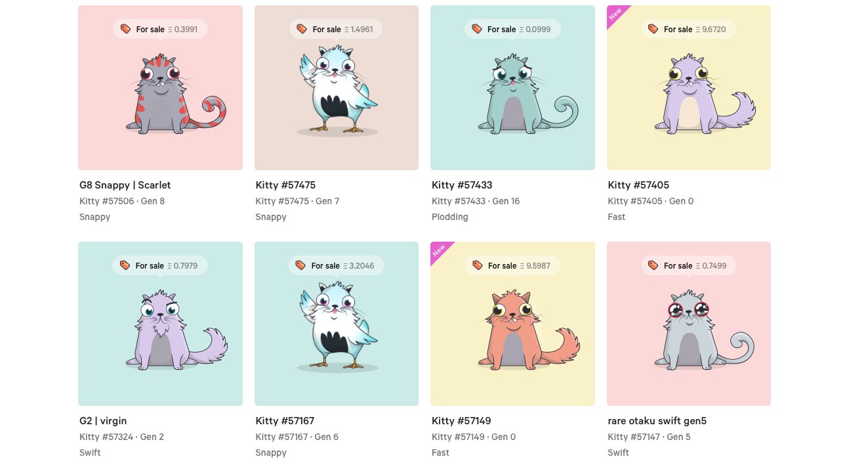
Task: Select the For sale 9.5987 price badge
Action: click(512, 265)
